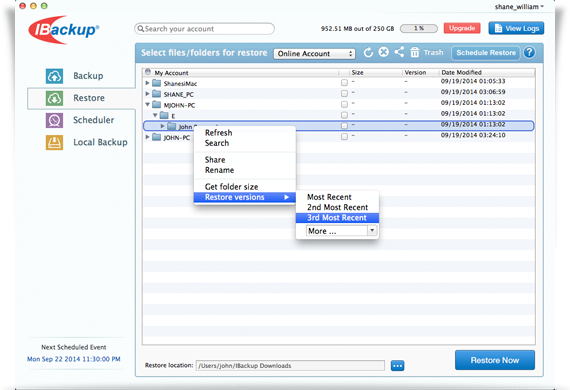Click 952.51 MB out of 250 GB text

[357, 28]
